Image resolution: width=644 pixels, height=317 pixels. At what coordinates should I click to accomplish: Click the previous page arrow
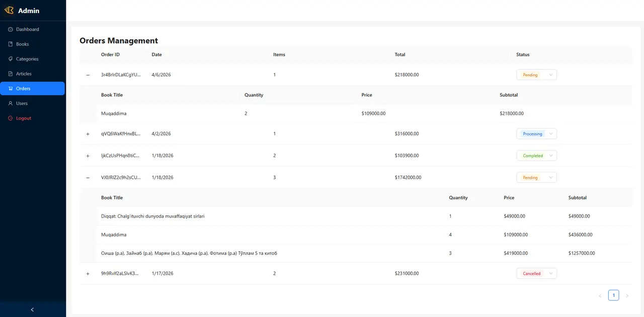(x=600, y=296)
